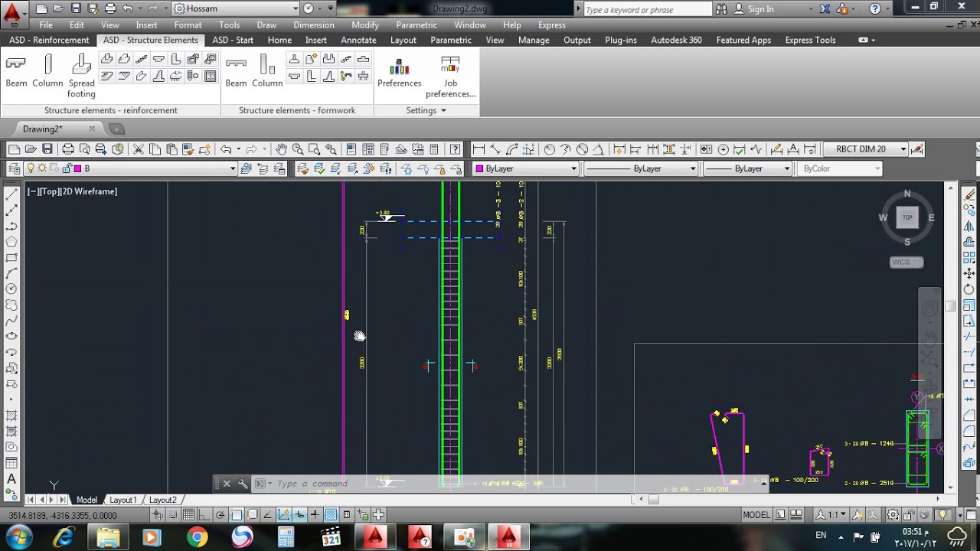The height and width of the screenshot is (551, 980).
Task: Toggle Polar tracking in status bar
Action: [220, 515]
